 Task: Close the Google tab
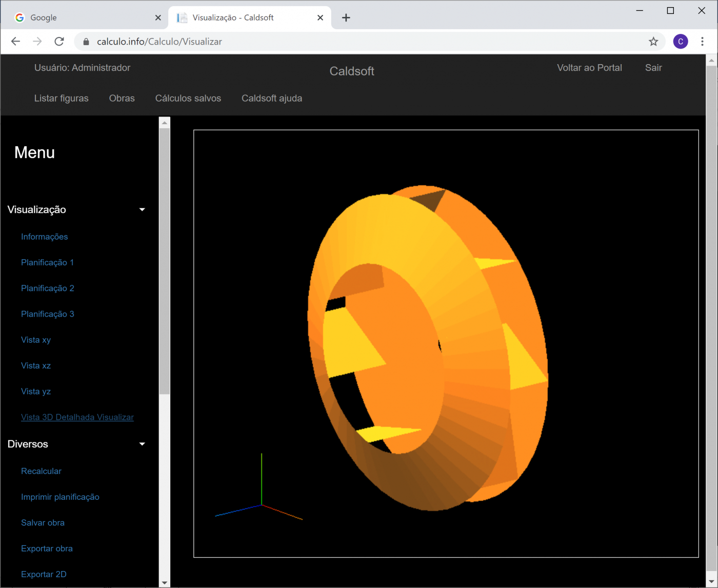(x=158, y=18)
